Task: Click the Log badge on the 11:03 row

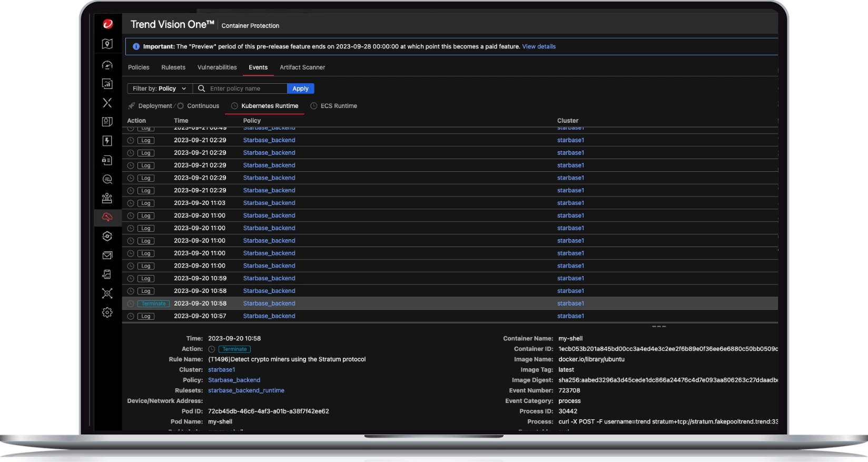Action: tap(146, 203)
